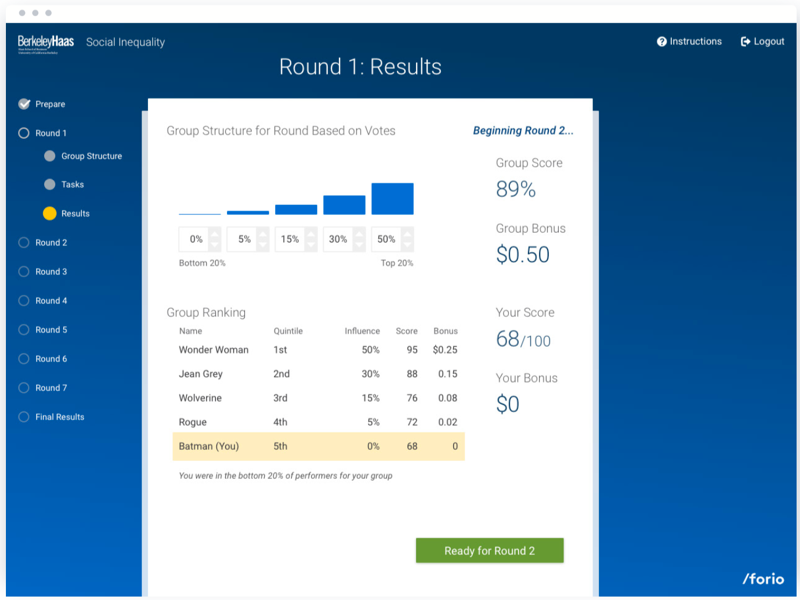Click the Prepare checkmark icon
The image size is (800, 600).
tap(24, 104)
